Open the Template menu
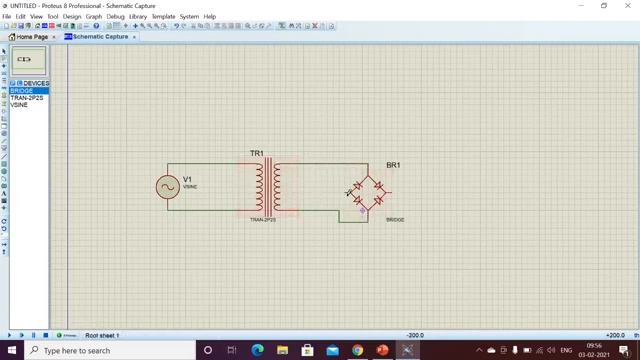 (x=163, y=16)
